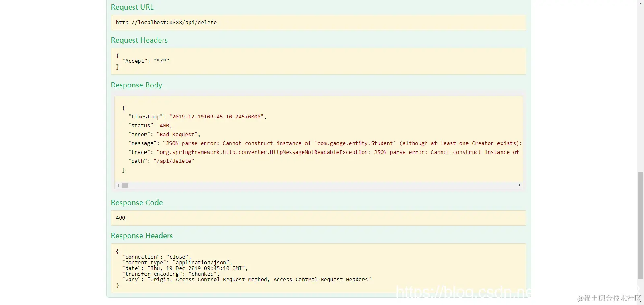Click the page scrollbar up arrow

[x=640, y=3]
